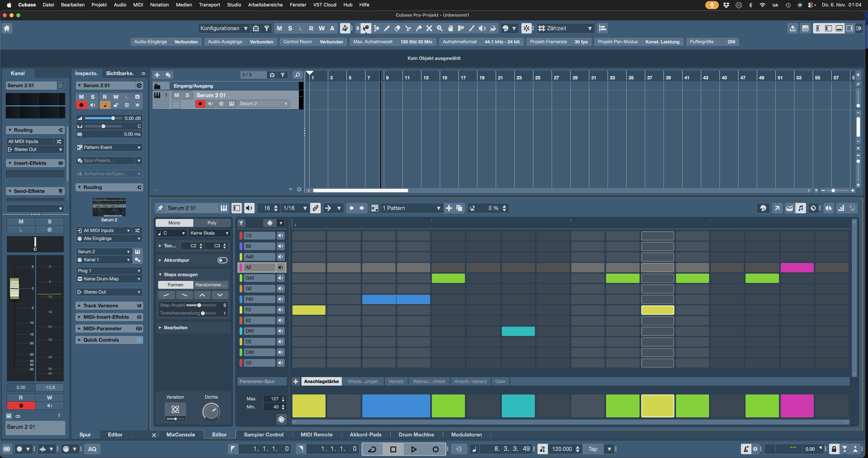The width and height of the screenshot is (868, 458).
Task: Click the Mute X tool
Action: (429, 28)
